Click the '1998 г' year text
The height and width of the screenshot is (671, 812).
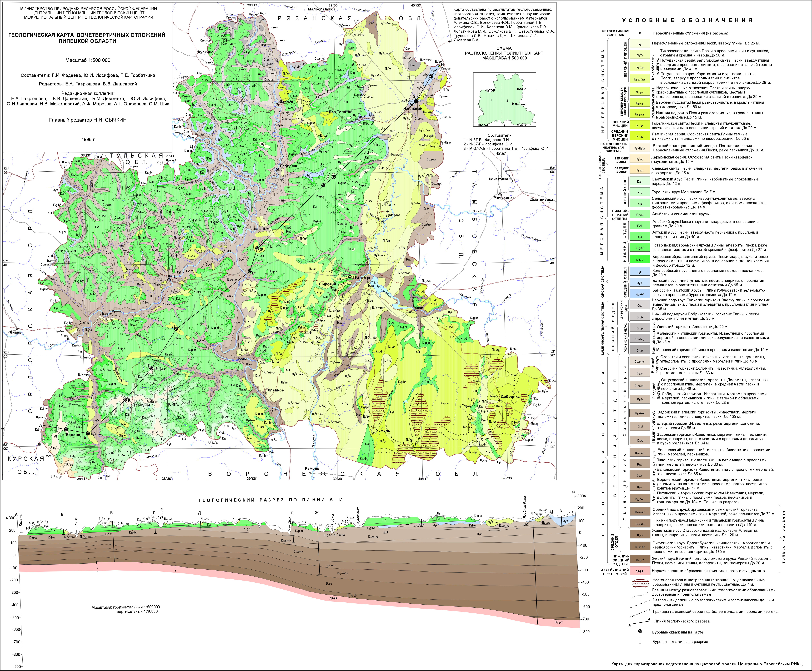click(88, 139)
